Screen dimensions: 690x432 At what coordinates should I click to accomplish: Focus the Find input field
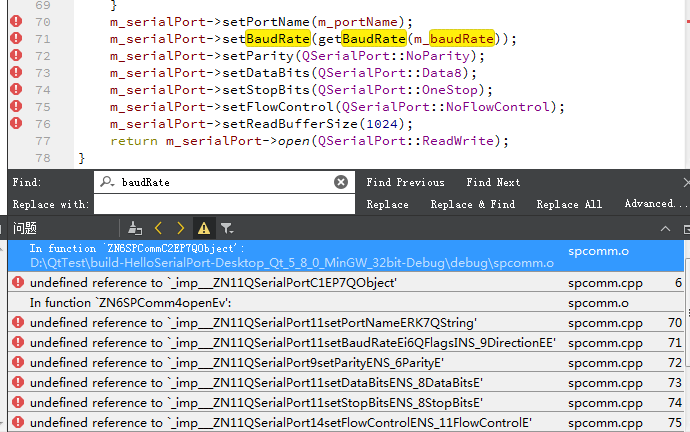point(224,182)
